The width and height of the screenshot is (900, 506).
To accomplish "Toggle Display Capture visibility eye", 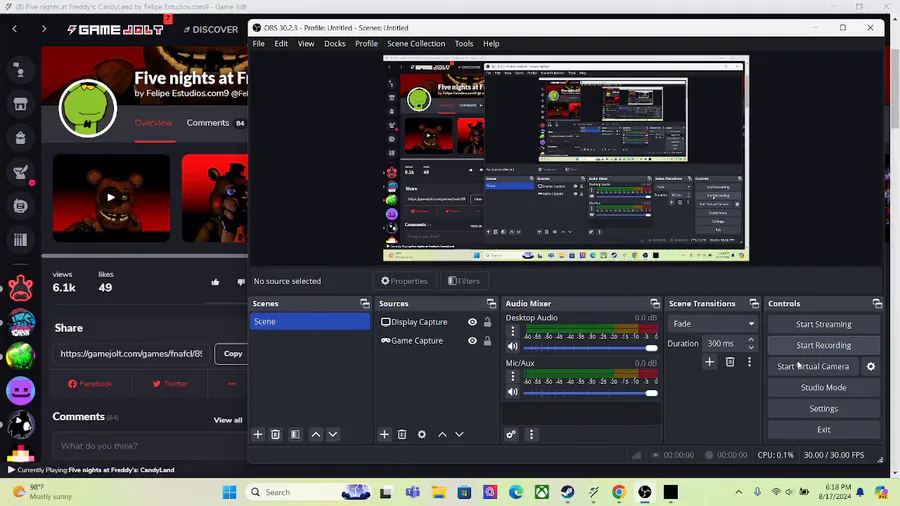I will 472,322.
